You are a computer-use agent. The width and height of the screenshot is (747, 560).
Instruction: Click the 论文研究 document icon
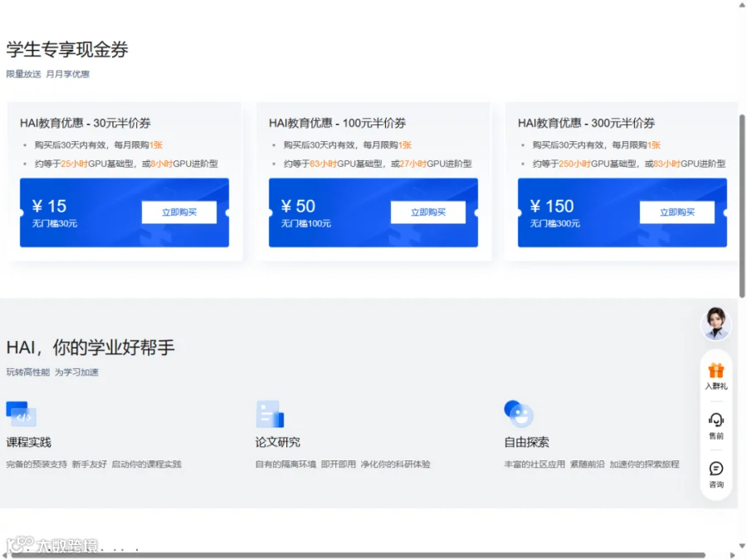pyautogui.click(x=270, y=414)
